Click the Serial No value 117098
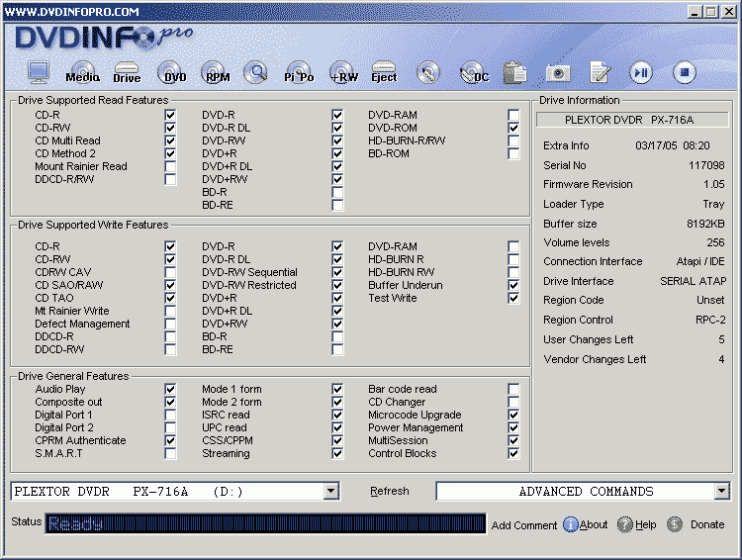This screenshot has width=742, height=560. coord(706,165)
